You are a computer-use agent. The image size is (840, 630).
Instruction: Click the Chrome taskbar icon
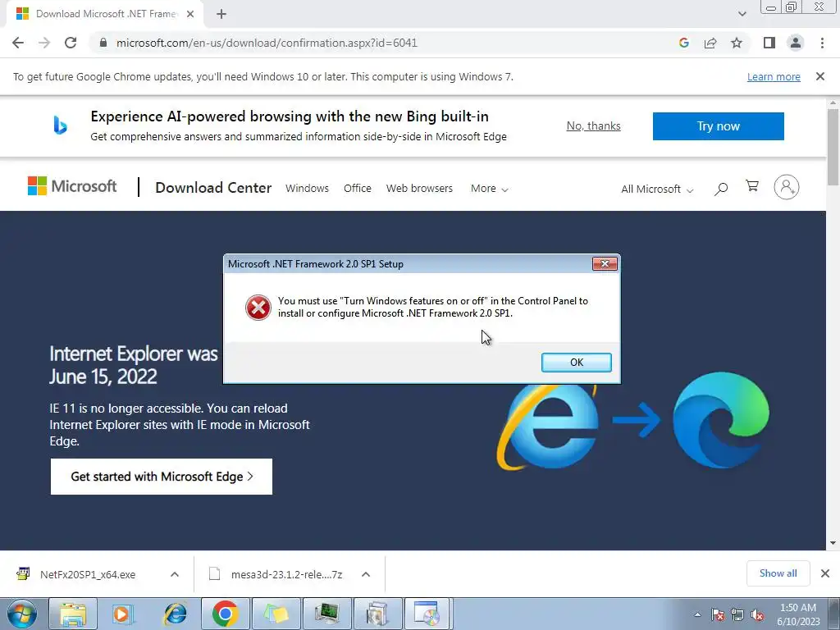pyautogui.click(x=225, y=614)
